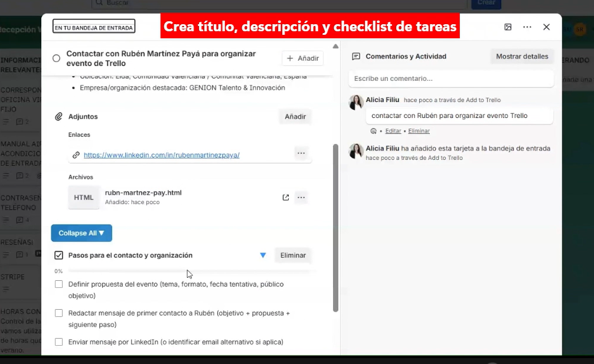Click Añadir in the Adjuntos section
Screen dimensions: 594x364
point(295,117)
